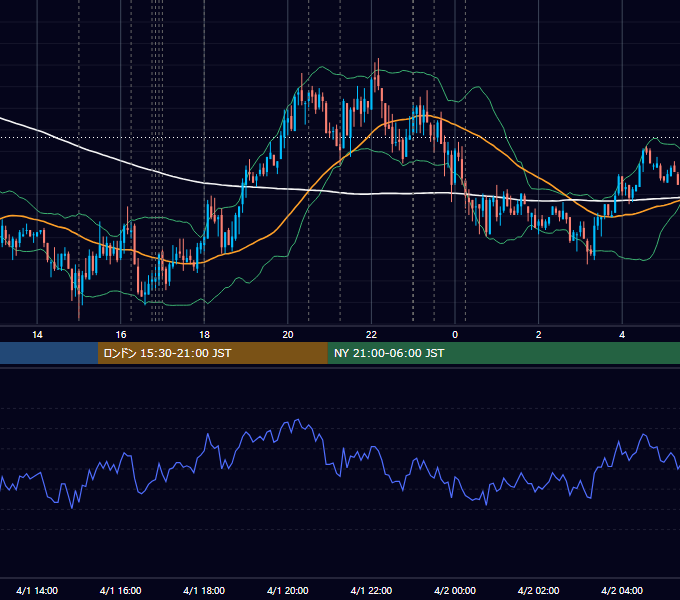Image resolution: width=680 pixels, height=600 pixels.
Task: Click the 22 hour label on price chart axis
Action: (x=371, y=335)
